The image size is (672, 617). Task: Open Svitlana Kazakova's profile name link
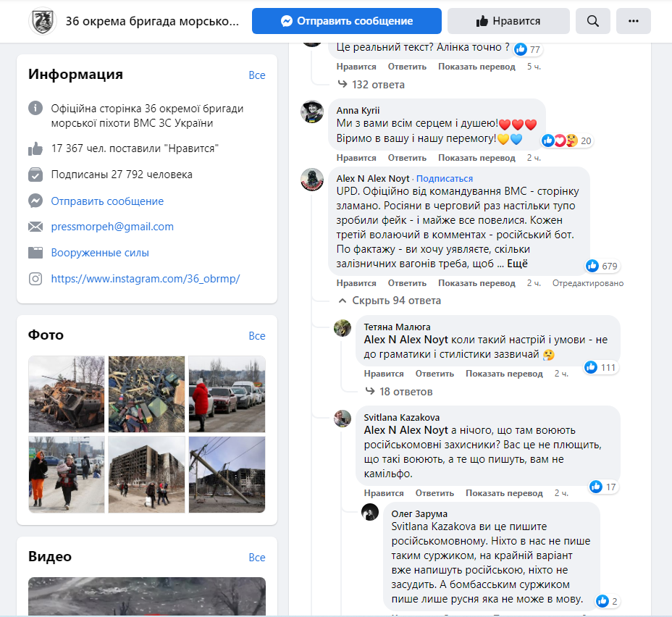402,417
